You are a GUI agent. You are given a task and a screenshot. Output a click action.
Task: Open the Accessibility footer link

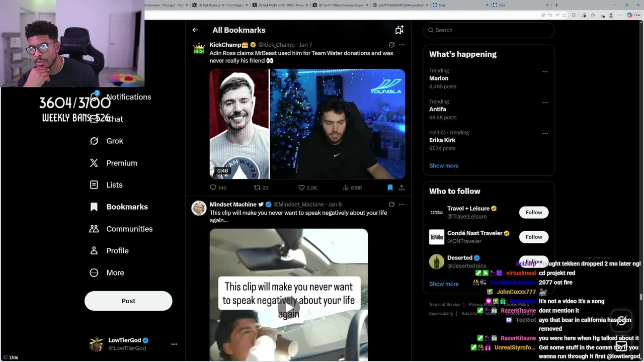point(441,314)
